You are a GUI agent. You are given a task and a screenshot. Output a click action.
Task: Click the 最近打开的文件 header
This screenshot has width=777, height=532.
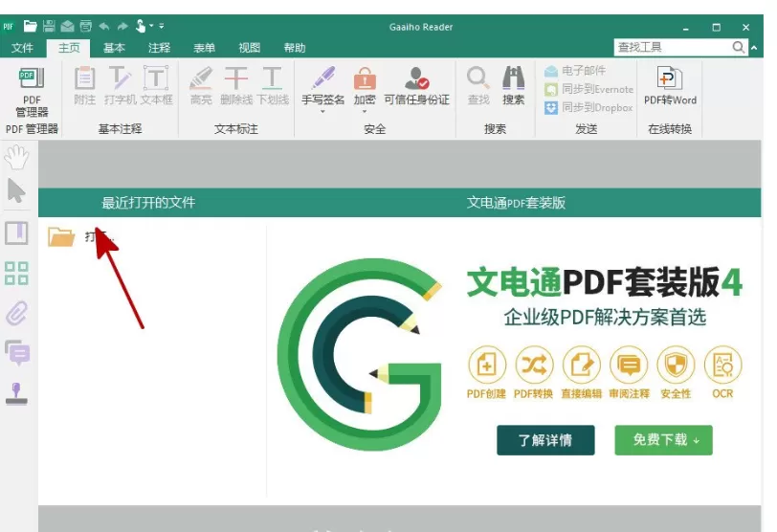pyautogui.click(x=148, y=203)
